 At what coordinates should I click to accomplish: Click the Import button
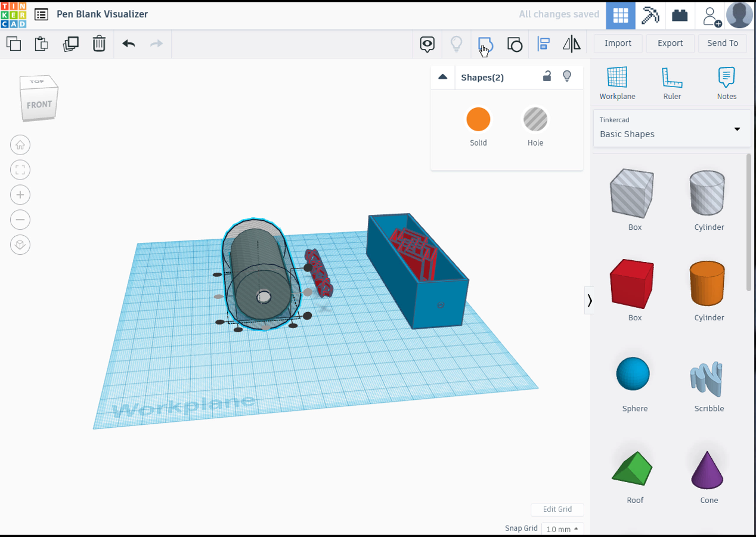coord(618,43)
